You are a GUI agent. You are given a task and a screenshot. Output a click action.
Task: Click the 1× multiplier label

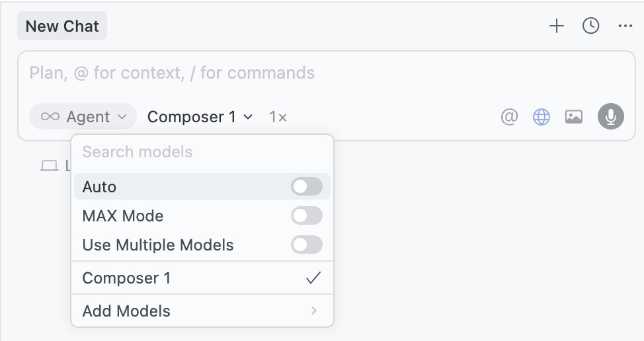point(278,117)
